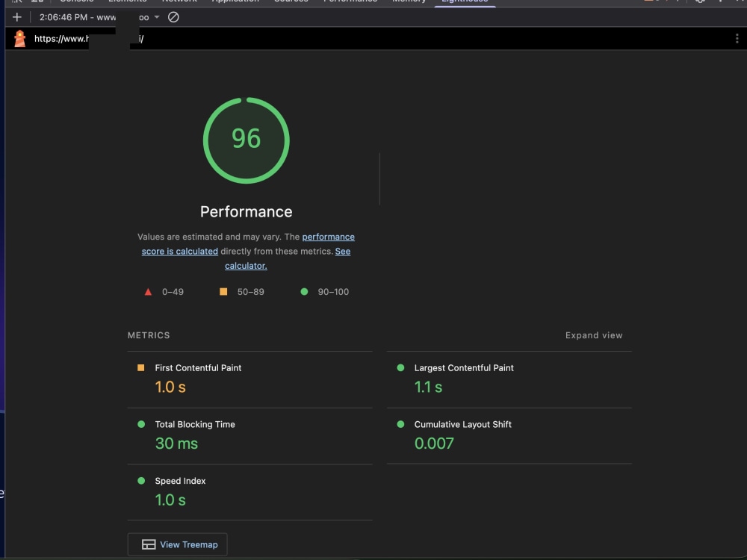Select the Total Blocking Time metric label
The image size is (747, 560).
[195, 424]
